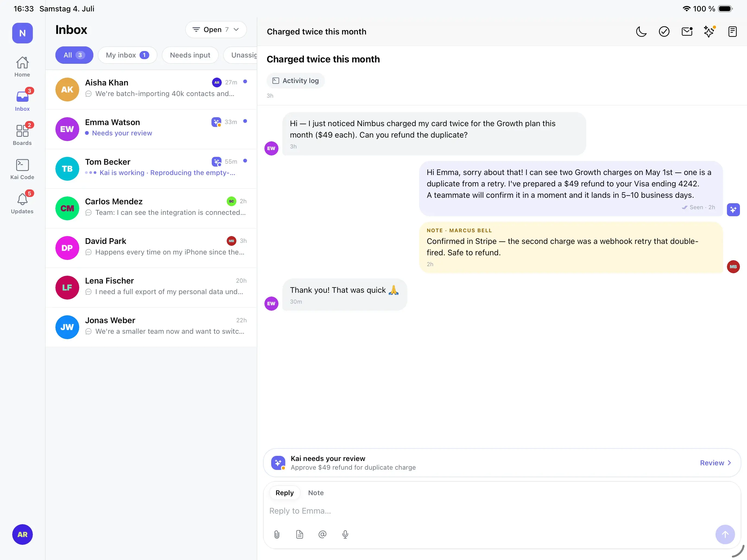Switch composer to Note tab
747x560 pixels.
(316, 493)
